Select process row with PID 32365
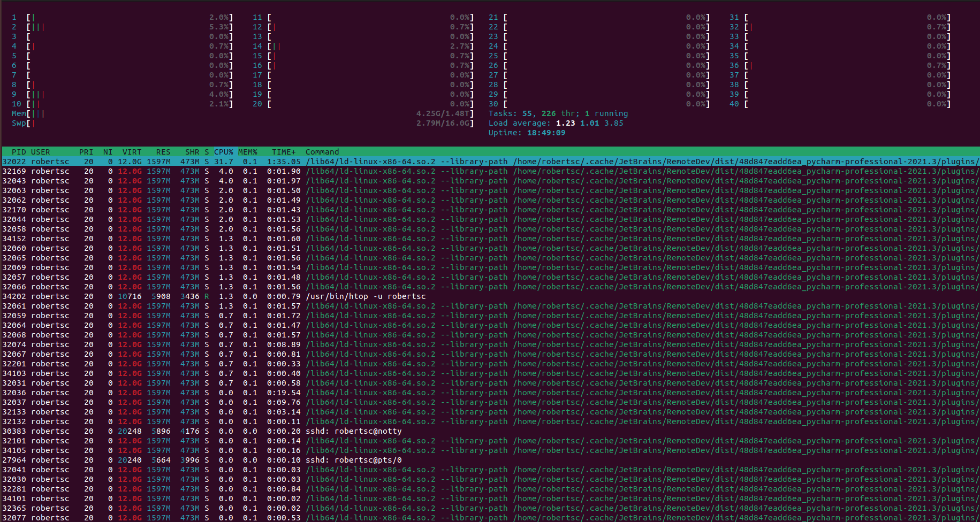 (491, 508)
